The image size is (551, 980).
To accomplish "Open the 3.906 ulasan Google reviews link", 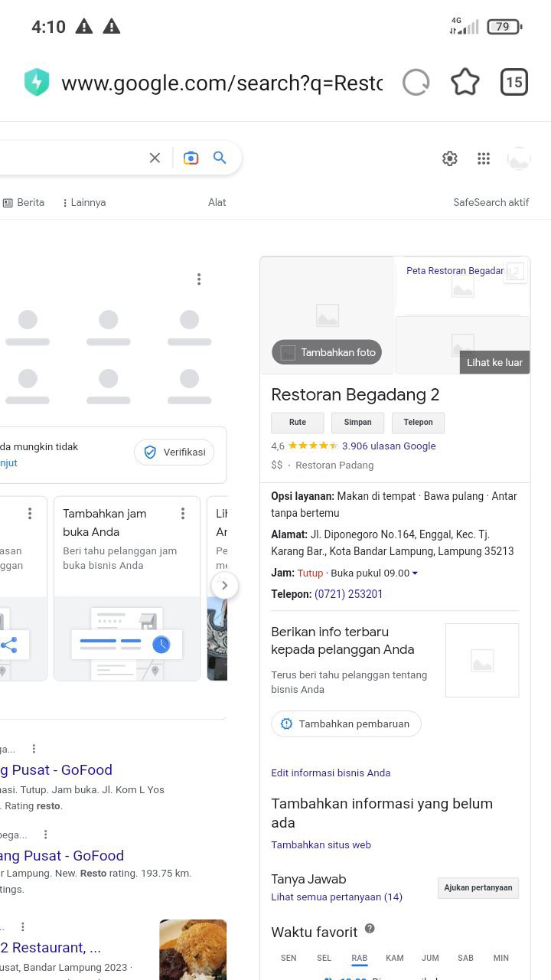I will (x=389, y=446).
